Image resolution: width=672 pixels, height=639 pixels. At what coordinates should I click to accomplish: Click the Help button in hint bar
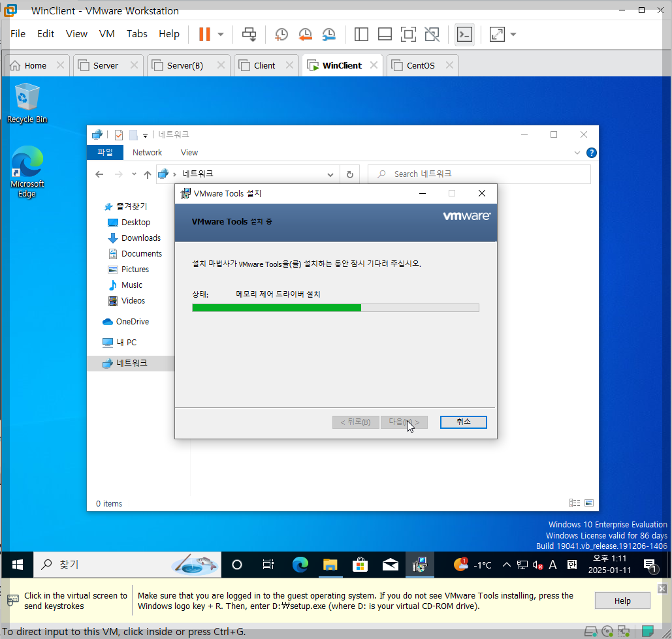[x=622, y=601]
